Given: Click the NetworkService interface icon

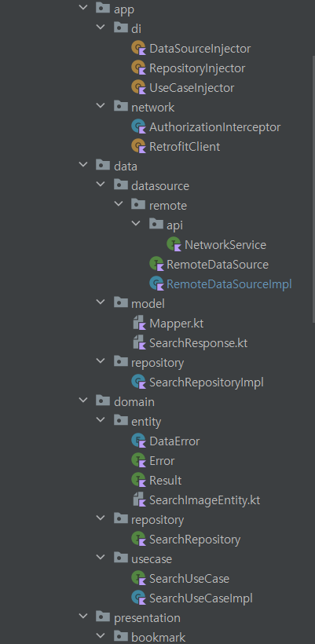Looking at the screenshot, I should pos(174,245).
